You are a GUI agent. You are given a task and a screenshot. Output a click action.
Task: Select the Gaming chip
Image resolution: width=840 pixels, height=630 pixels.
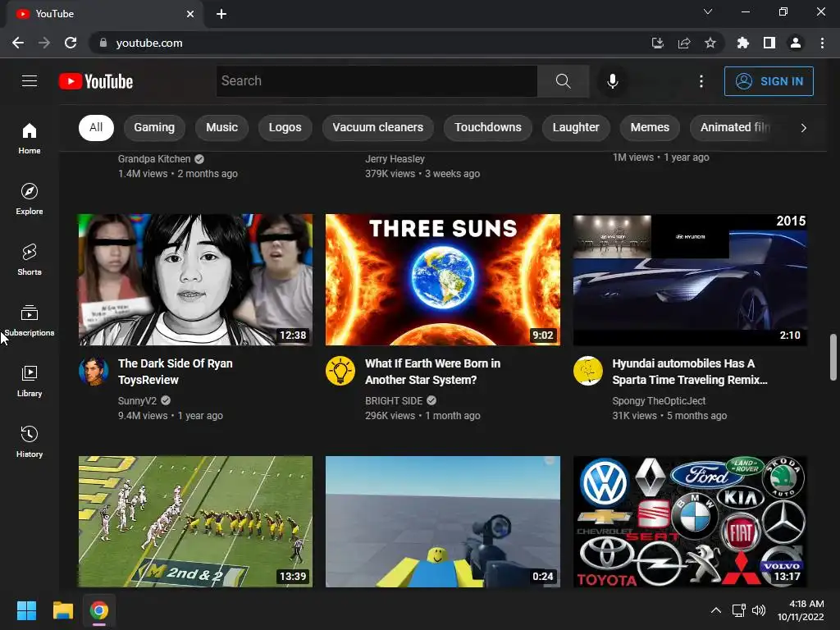[154, 127]
